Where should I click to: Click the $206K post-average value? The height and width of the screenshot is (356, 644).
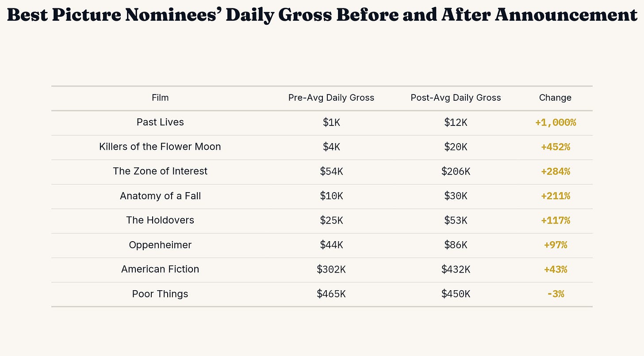(456, 171)
